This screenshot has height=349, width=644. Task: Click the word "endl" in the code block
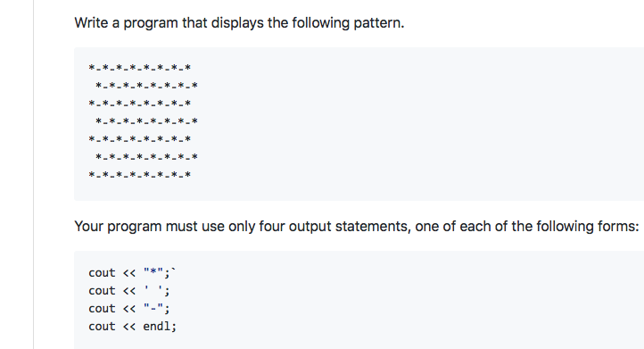click(x=156, y=327)
